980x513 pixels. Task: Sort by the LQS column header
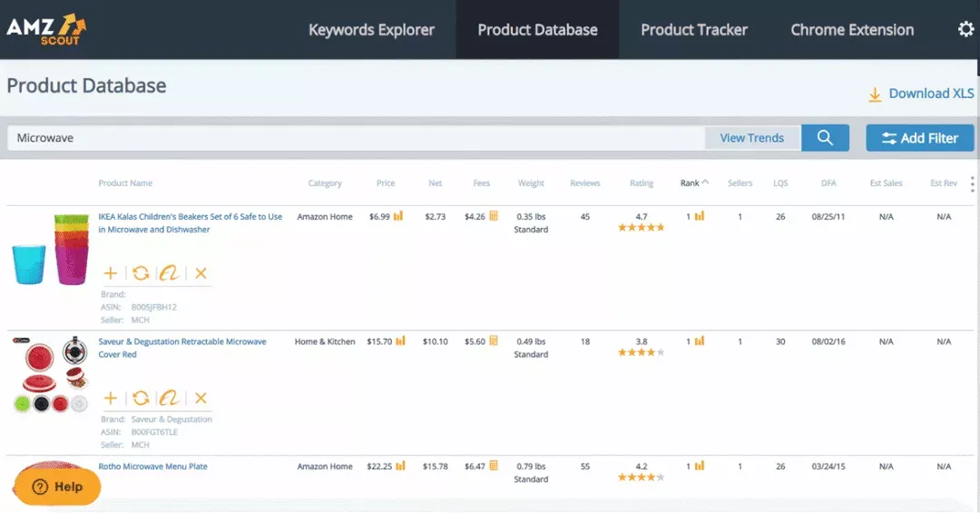[x=780, y=183]
